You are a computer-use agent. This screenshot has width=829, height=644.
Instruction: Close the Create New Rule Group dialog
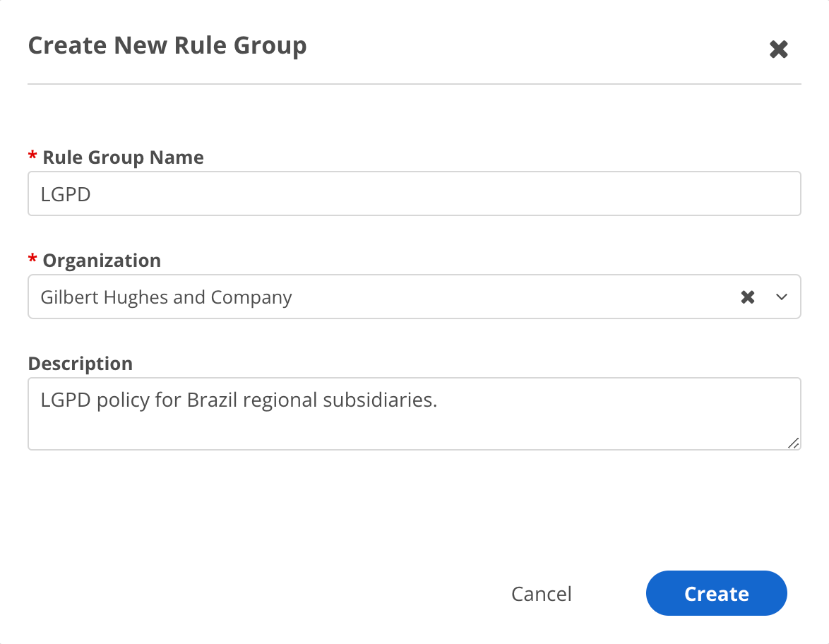click(x=778, y=49)
